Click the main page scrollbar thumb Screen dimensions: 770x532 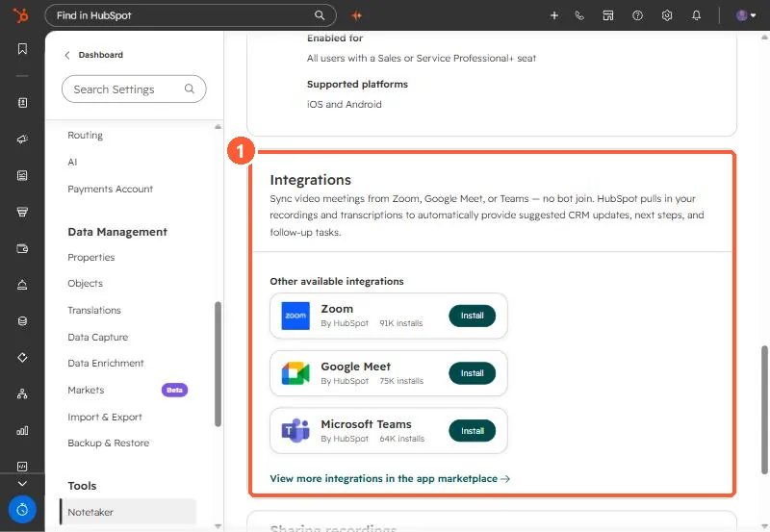(x=764, y=410)
